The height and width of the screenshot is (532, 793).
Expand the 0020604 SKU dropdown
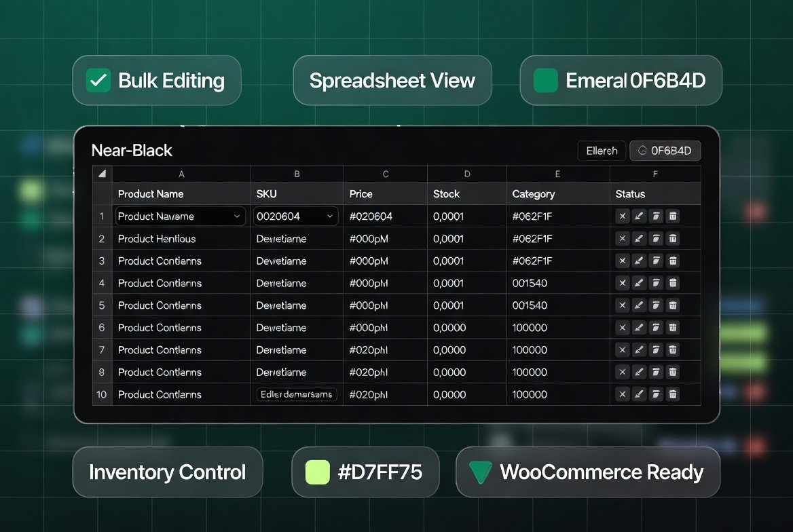(330, 216)
